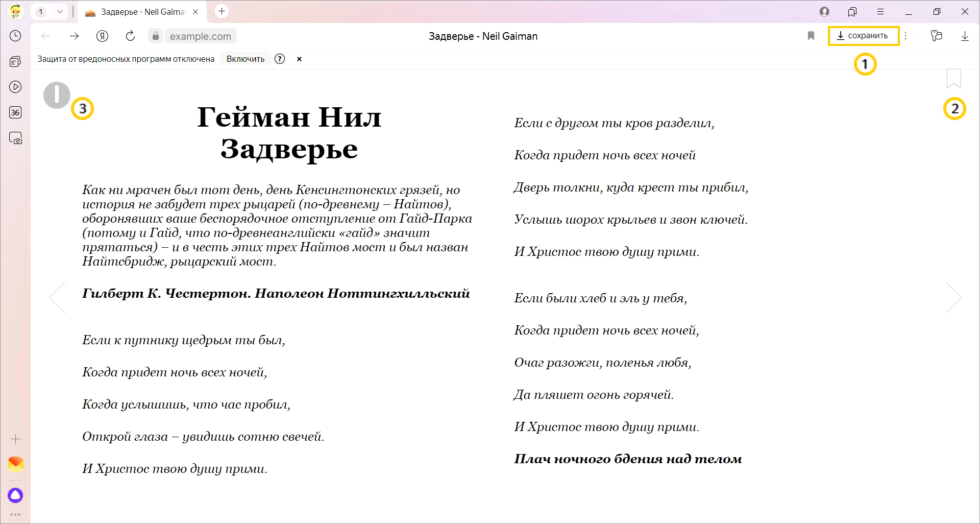Viewport: 980px width, 524px height.
Task: Launch the Alice assistant icon
Action: 15,495
